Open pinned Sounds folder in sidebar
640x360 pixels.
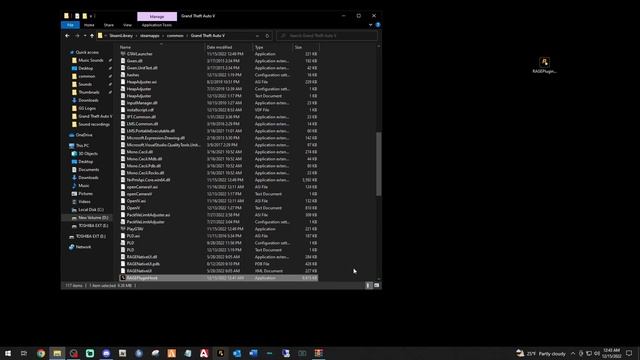click(x=85, y=84)
